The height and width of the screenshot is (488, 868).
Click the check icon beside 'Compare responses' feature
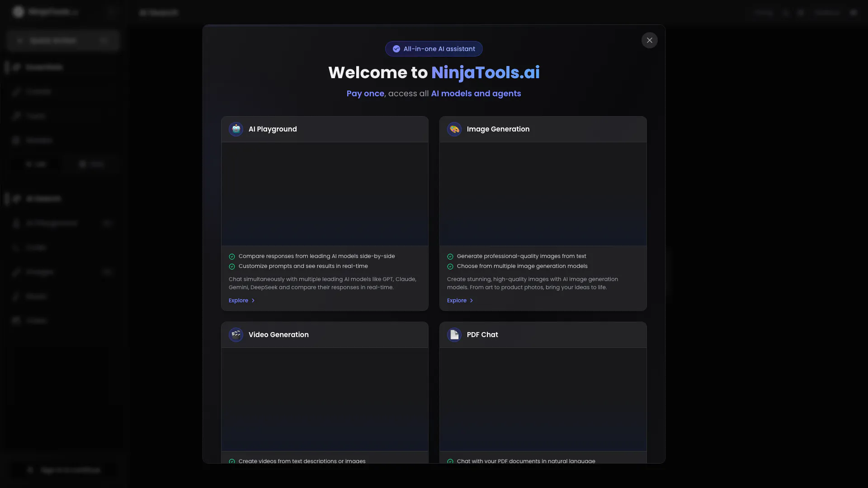232,257
